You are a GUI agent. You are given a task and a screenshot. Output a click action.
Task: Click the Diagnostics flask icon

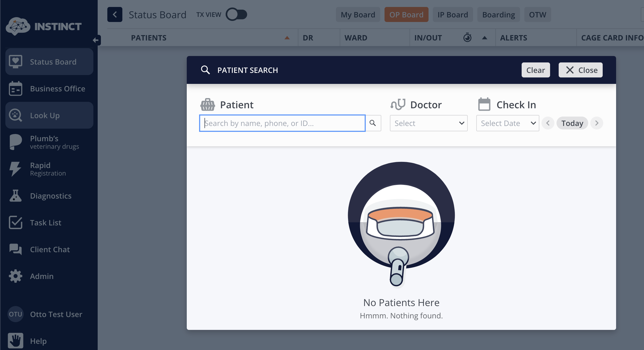[15, 196]
